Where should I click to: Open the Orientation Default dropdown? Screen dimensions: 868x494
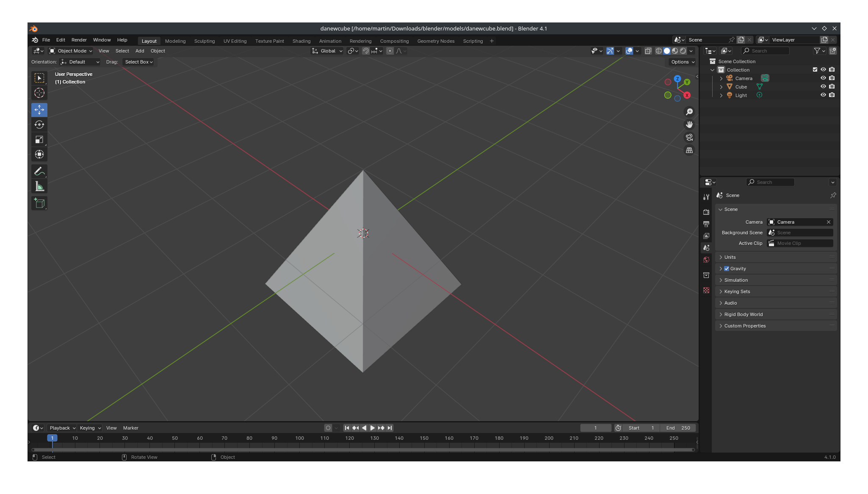pos(80,62)
